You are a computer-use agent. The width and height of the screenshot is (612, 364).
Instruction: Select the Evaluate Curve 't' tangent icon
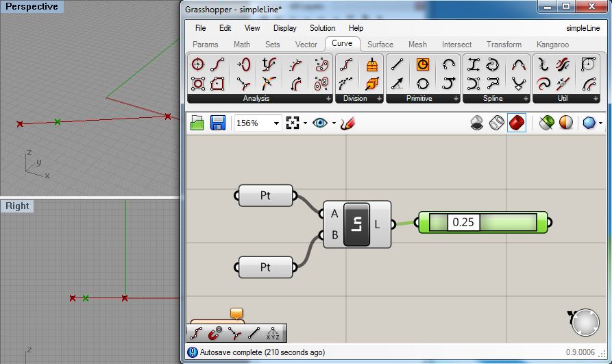(x=269, y=64)
